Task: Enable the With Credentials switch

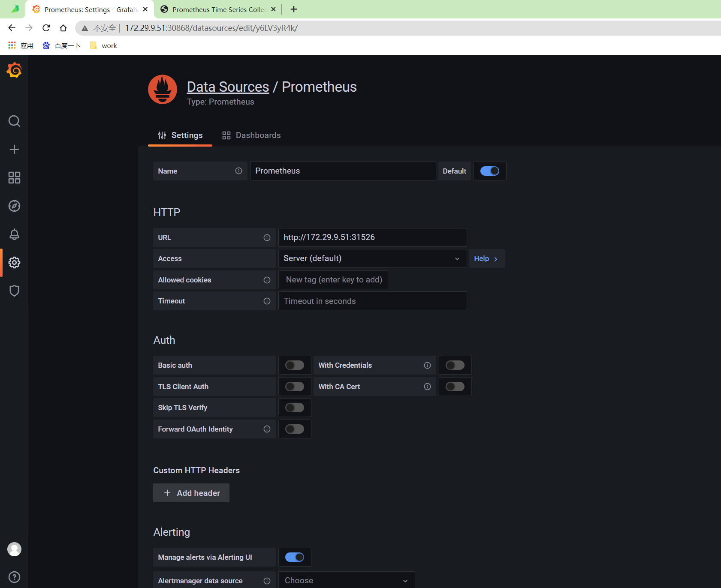Action: pos(455,365)
